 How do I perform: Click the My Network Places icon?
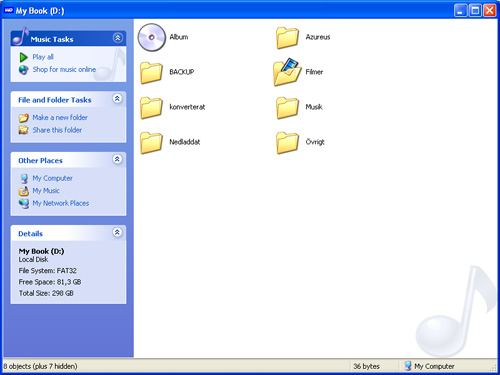(x=24, y=203)
